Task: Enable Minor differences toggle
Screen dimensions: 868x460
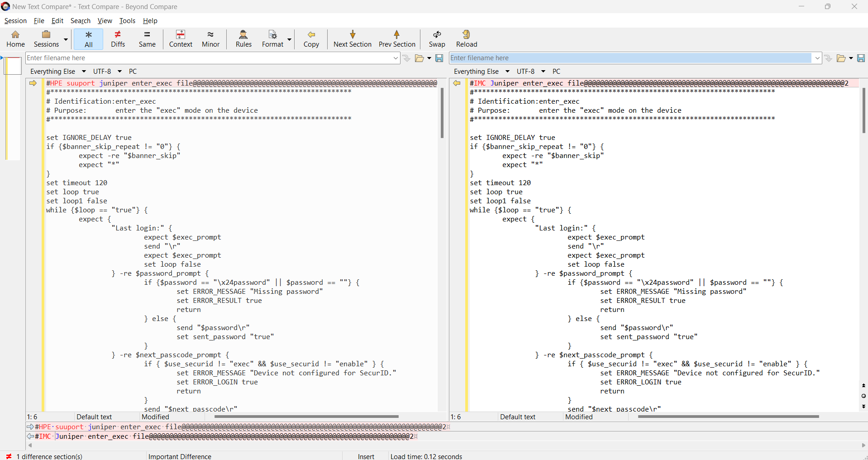Action: pyautogui.click(x=210, y=39)
